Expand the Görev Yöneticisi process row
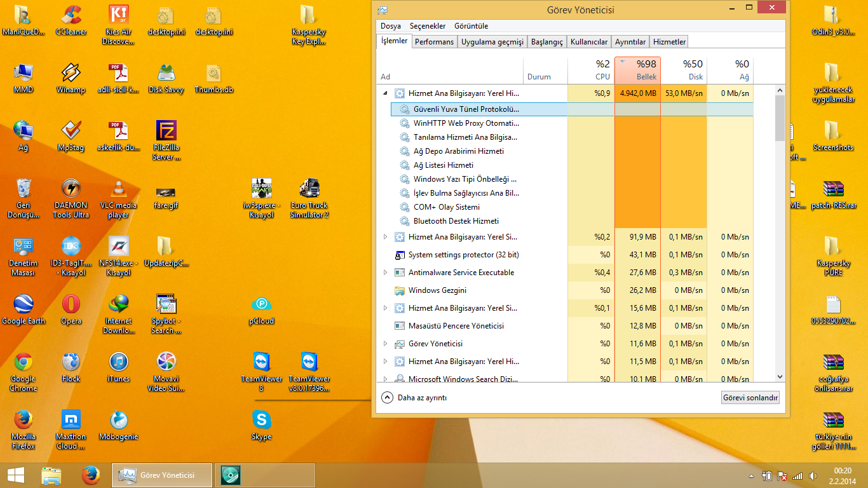This screenshot has width=868, height=488. (x=385, y=344)
